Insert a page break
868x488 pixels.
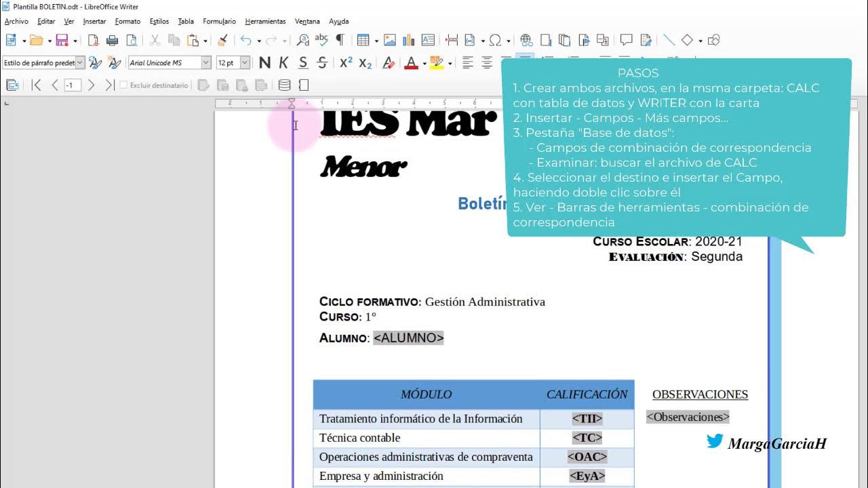click(x=452, y=41)
